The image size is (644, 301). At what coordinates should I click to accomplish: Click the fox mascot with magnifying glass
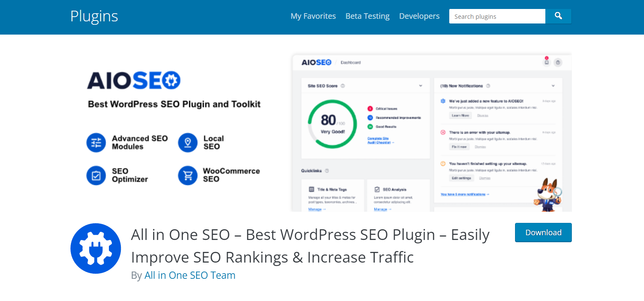tap(547, 195)
